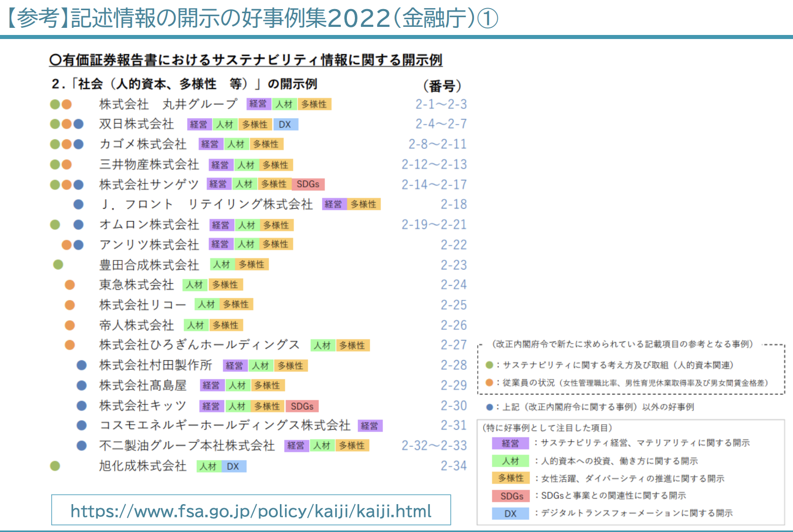Click the orange dot beside ひろぎんホールディングス

click(x=70, y=345)
